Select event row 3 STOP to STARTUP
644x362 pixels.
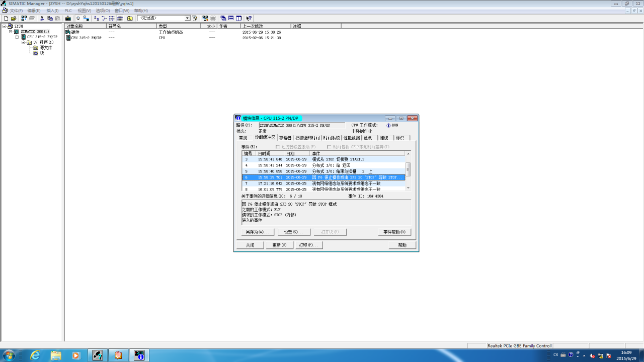(324, 159)
